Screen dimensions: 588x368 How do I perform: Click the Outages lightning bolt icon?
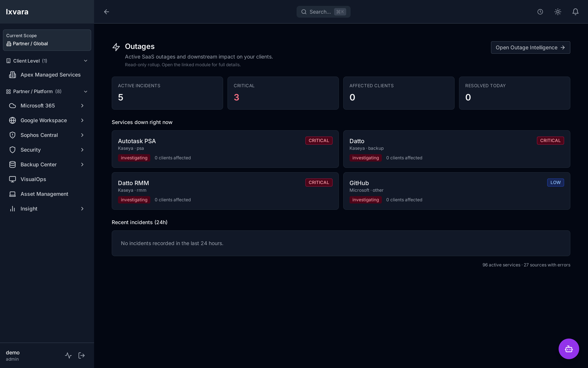[x=116, y=47]
